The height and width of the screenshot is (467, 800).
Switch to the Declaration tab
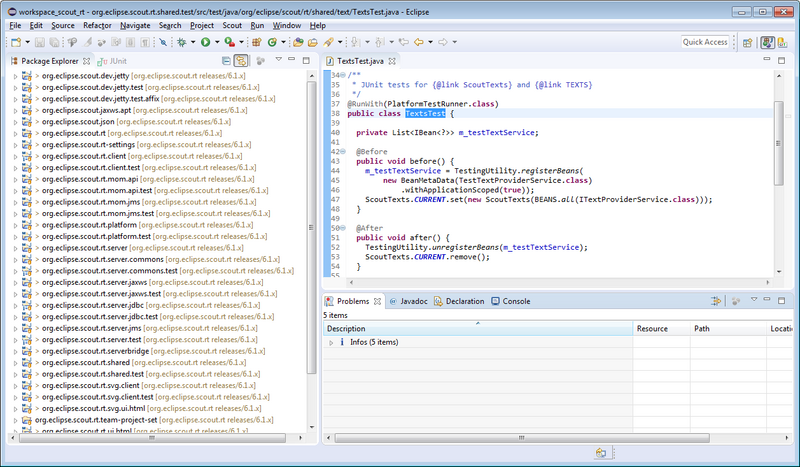click(x=459, y=301)
